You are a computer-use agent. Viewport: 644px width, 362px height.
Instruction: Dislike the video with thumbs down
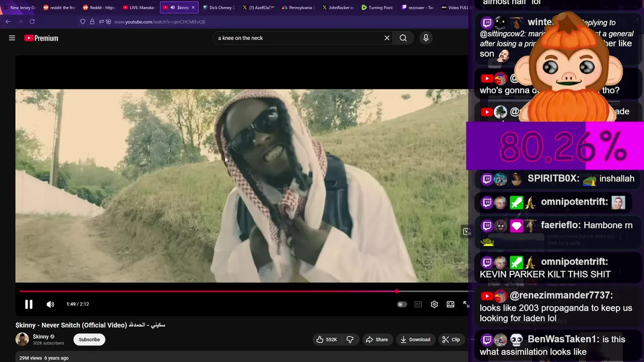click(x=350, y=340)
